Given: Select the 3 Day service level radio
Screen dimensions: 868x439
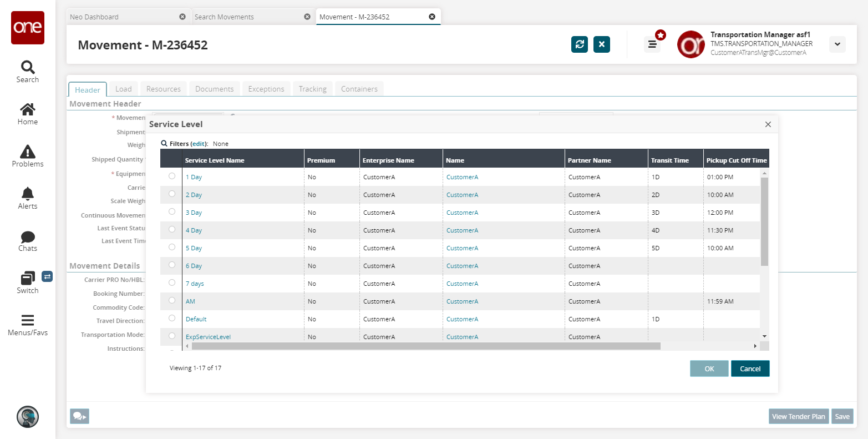Looking at the screenshot, I should pyautogui.click(x=172, y=211).
